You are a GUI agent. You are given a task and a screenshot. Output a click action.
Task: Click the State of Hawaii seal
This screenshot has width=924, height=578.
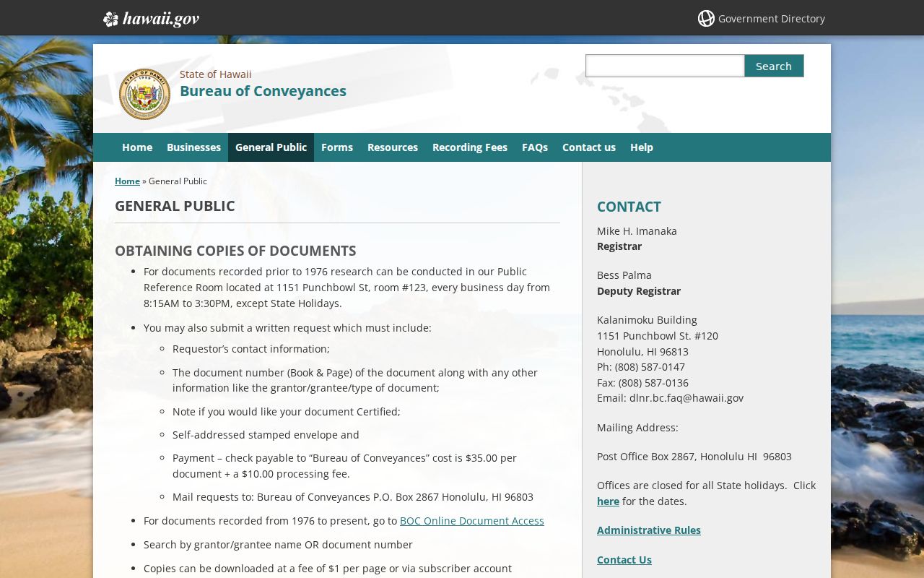(144, 94)
